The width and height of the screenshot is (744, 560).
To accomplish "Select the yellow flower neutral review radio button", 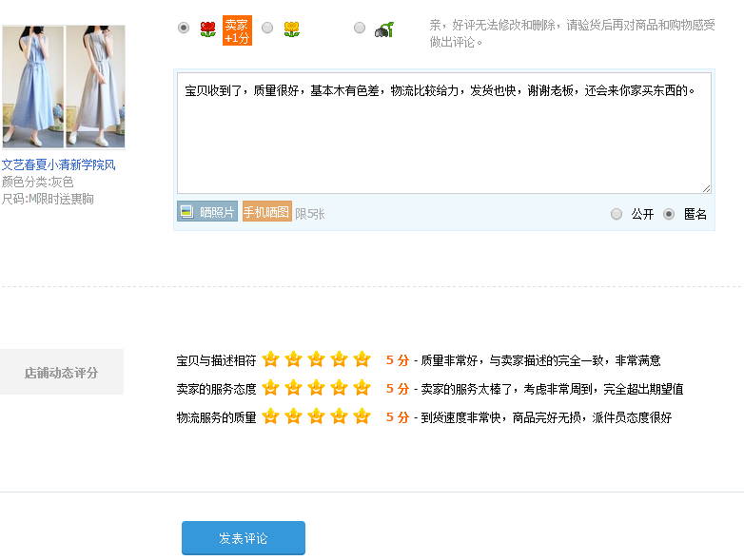I will point(267,28).
